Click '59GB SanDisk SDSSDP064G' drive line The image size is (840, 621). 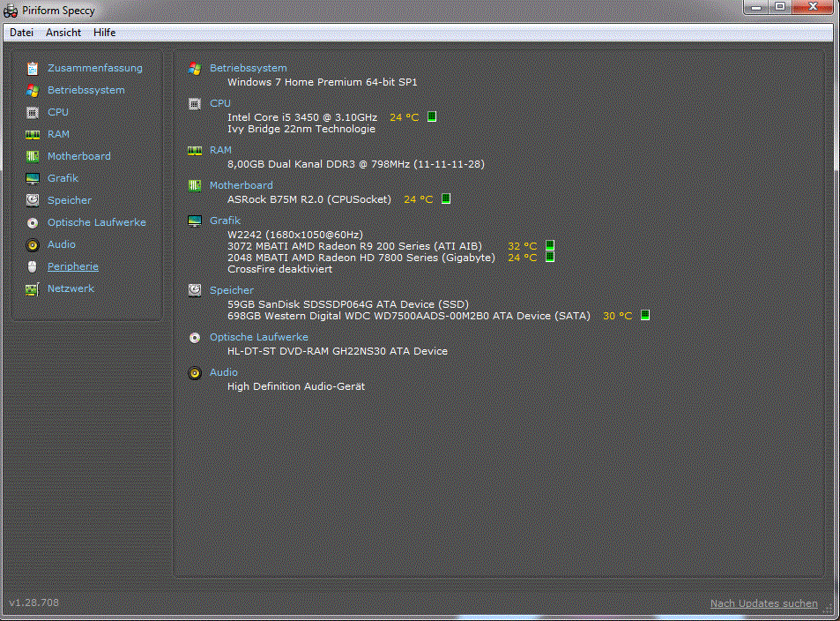pos(348,304)
